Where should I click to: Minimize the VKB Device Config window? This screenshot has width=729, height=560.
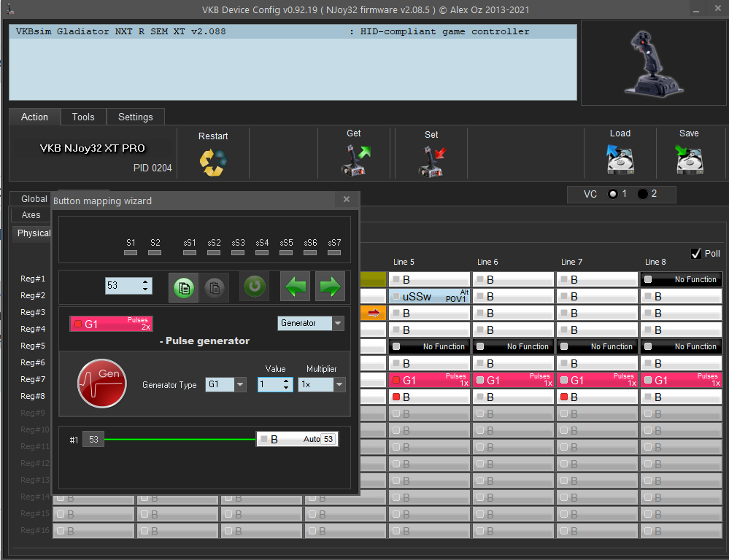click(696, 9)
